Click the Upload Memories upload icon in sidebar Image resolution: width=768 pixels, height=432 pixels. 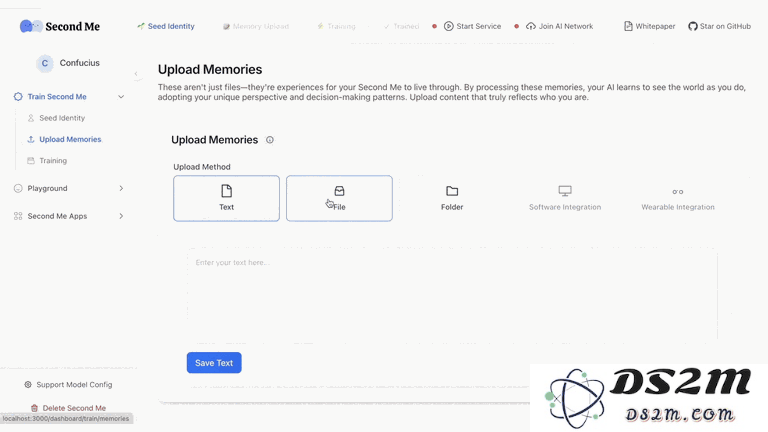point(31,140)
